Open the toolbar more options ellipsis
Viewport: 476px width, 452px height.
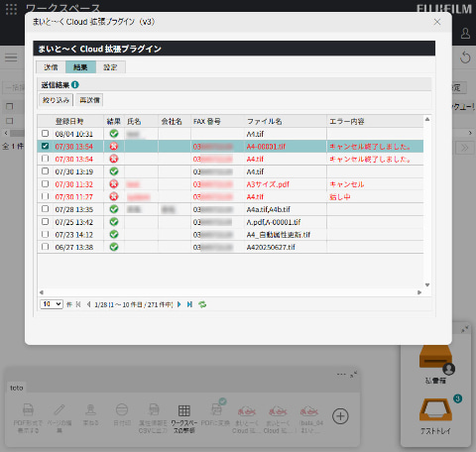[341, 375]
